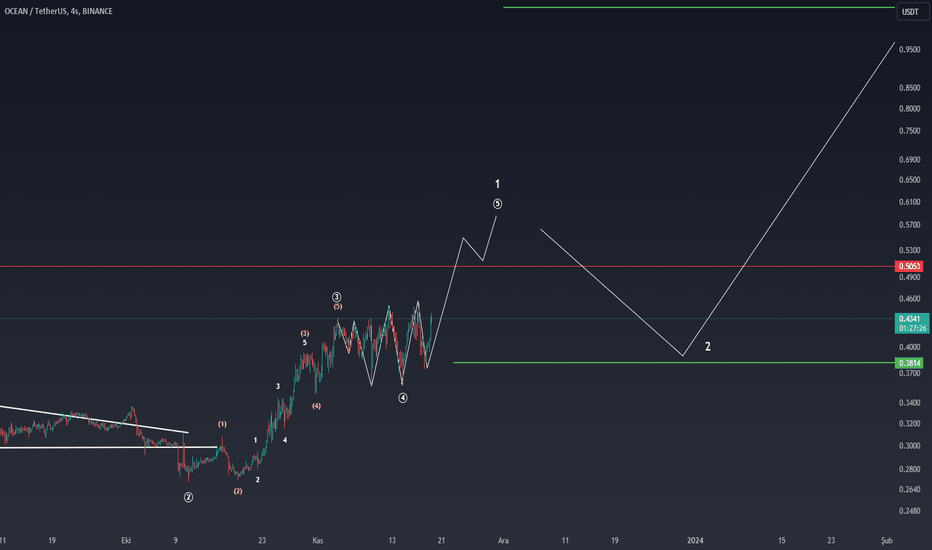Screen dimensions: 932x550
Task: Select the green 0.3814 price label
Action: tap(909, 363)
